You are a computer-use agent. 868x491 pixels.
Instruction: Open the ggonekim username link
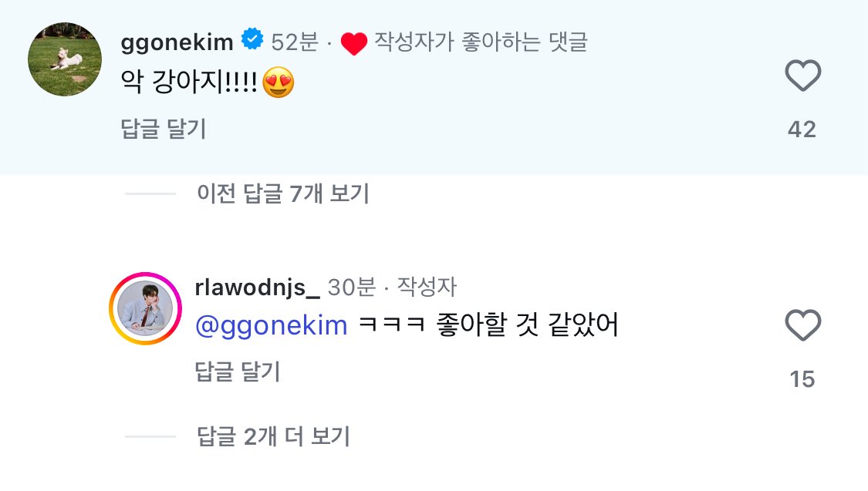[x=177, y=42]
